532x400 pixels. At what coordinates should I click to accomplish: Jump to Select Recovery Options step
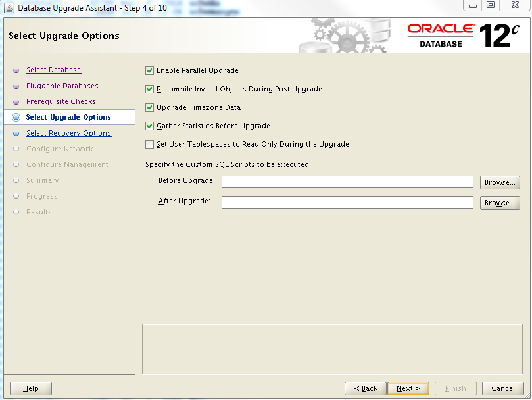tap(68, 133)
